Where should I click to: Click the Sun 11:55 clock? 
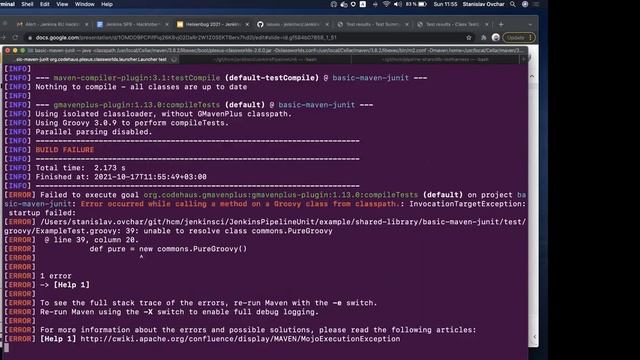pos(445,4)
